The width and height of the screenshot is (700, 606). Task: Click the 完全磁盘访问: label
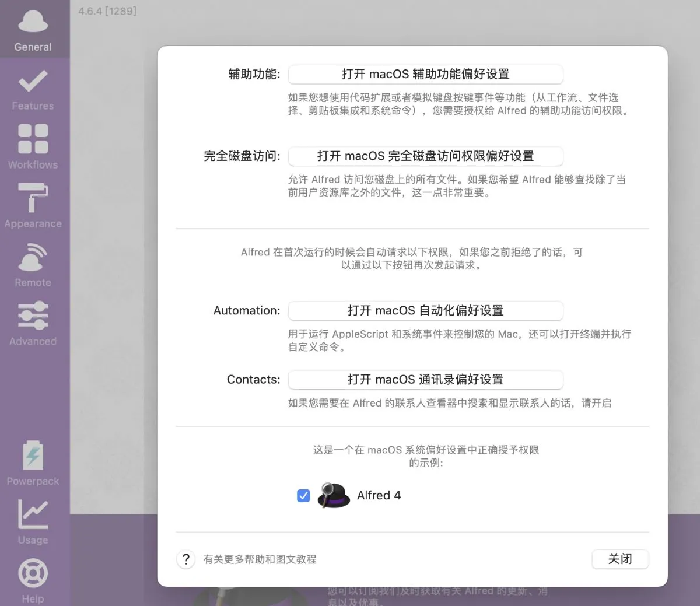coord(242,156)
